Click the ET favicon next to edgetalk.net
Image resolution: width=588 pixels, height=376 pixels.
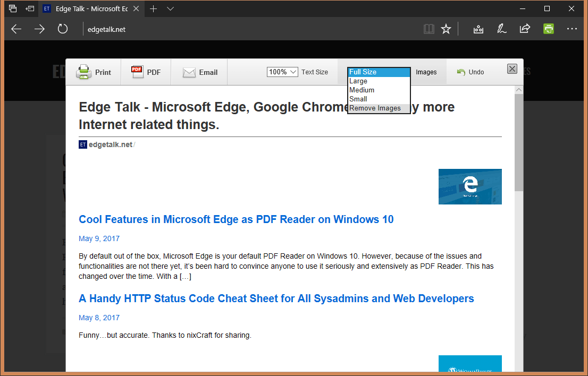click(x=83, y=144)
